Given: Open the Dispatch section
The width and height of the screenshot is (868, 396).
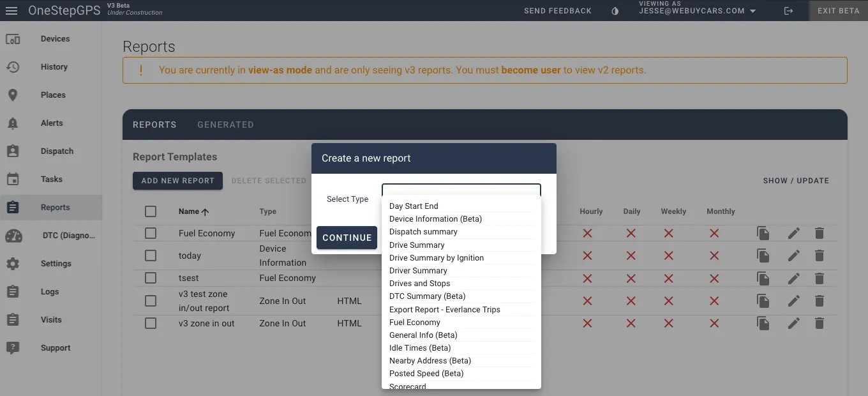Looking at the screenshot, I should pyautogui.click(x=57, y=151).
